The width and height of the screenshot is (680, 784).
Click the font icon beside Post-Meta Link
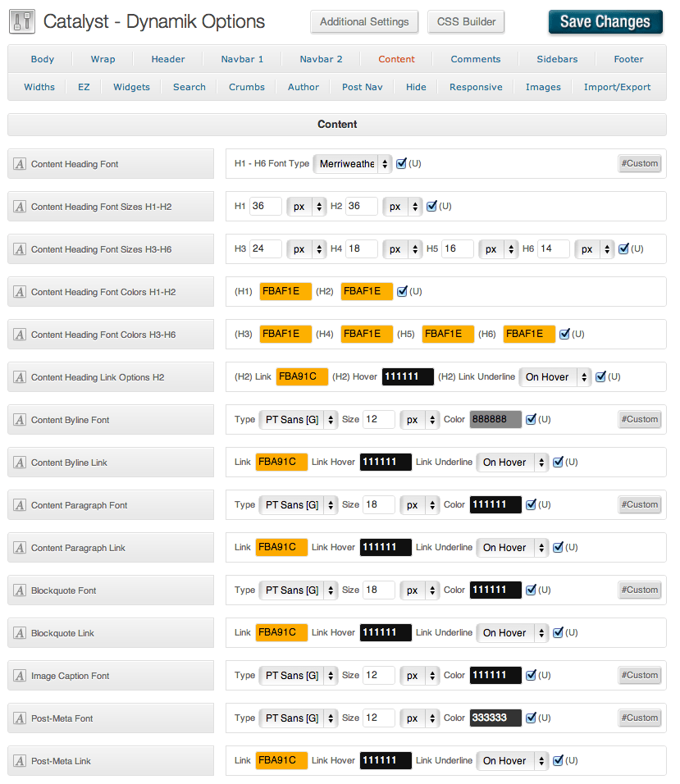(20, 761)
